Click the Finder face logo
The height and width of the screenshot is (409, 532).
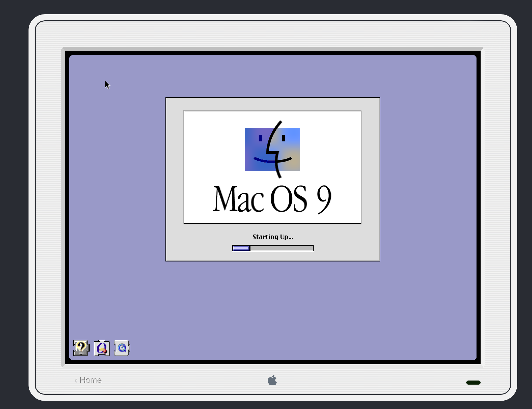tap(272, 149)
